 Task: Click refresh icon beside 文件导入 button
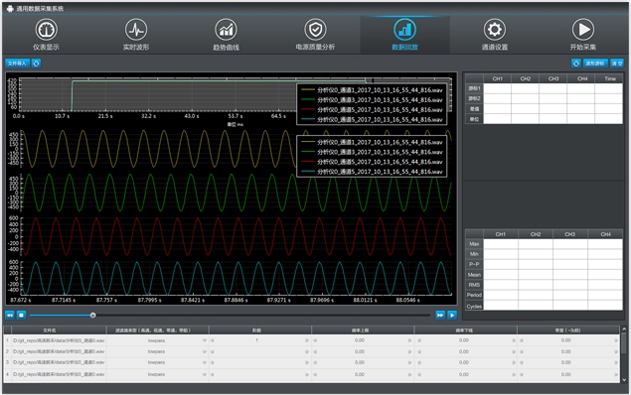[x=36, y=63]
